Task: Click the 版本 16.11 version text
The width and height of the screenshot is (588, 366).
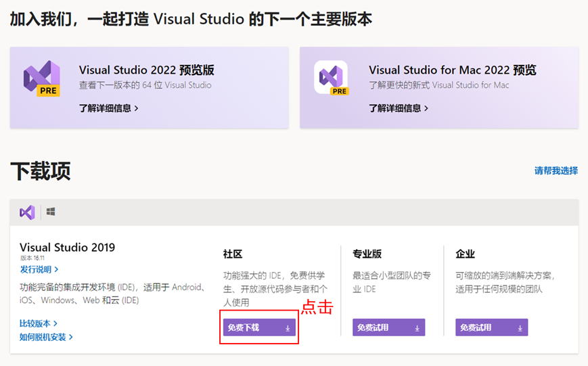Action: click(32, 258)
